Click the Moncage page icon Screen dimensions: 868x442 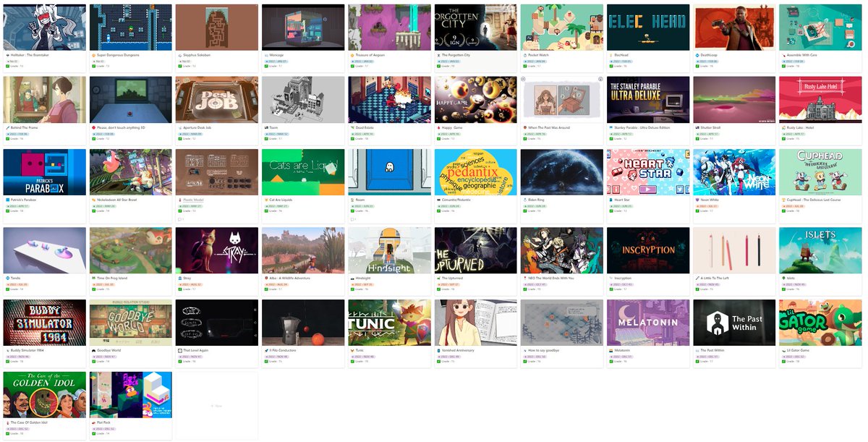pos(265,54)
